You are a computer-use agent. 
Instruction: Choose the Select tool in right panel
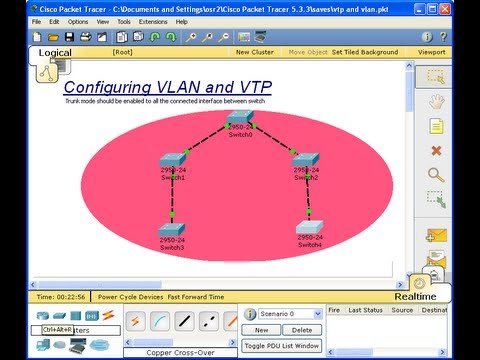point(435,77)
